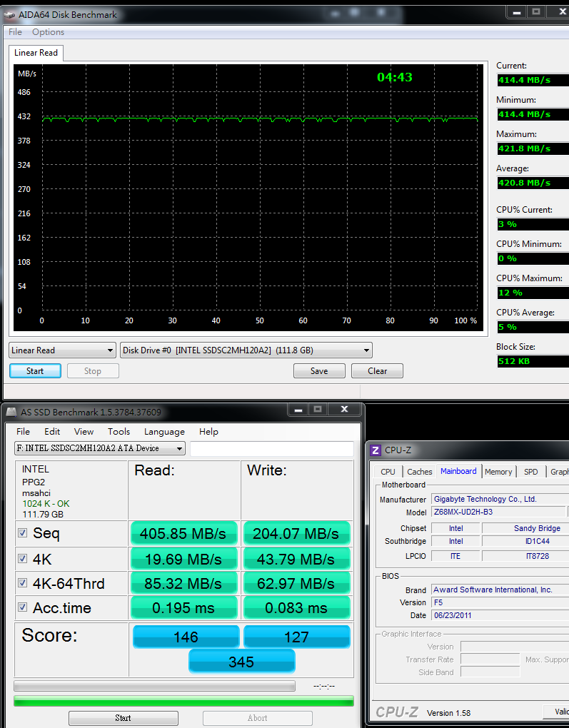569x728 pixels.
Task: Click the AS SSD Benchmark title bar icon
Action: 11,413
